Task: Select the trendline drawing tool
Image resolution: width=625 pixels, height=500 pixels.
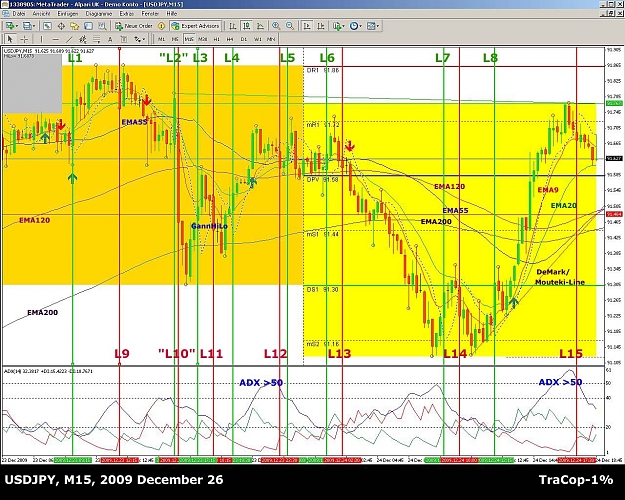Action: [69, 39]
